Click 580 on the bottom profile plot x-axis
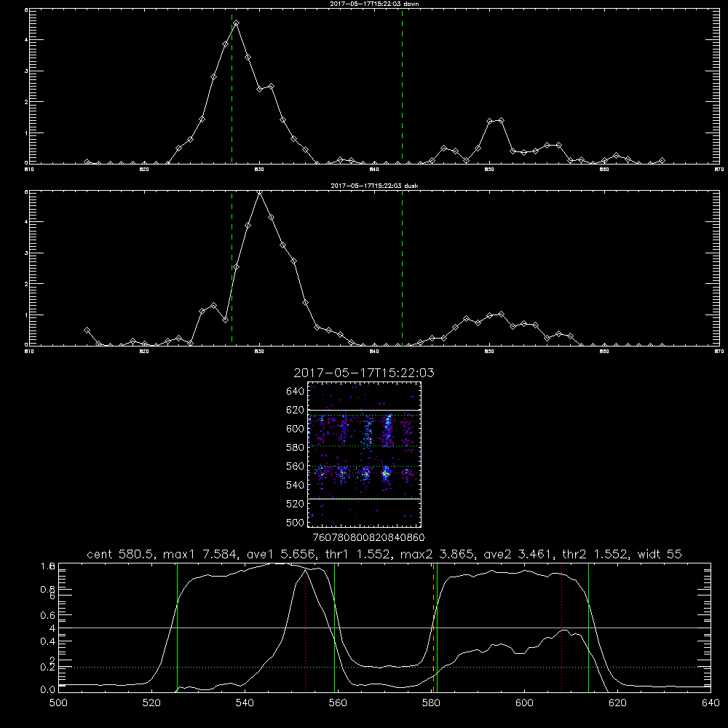The image size is (728, 728). pos(431,703)
